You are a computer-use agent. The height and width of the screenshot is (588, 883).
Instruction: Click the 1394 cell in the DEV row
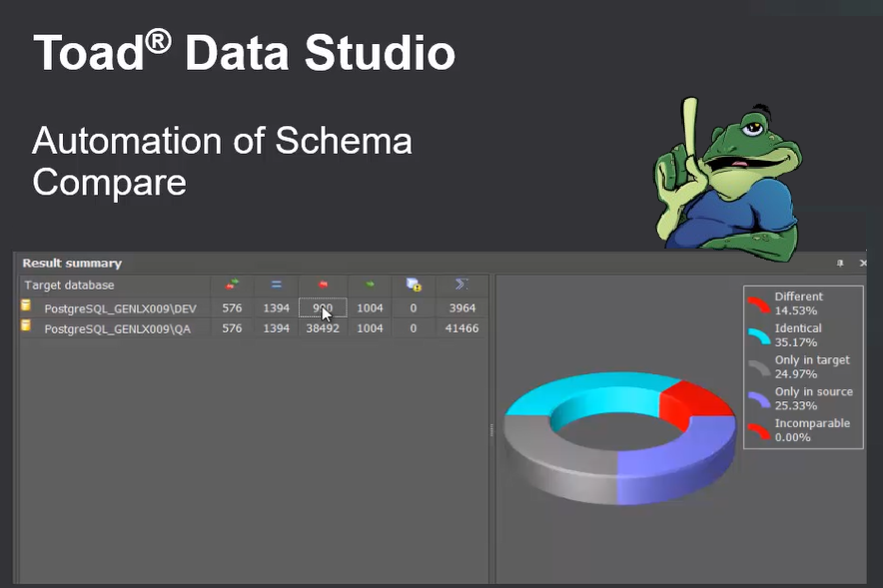[x=277, y=308]
